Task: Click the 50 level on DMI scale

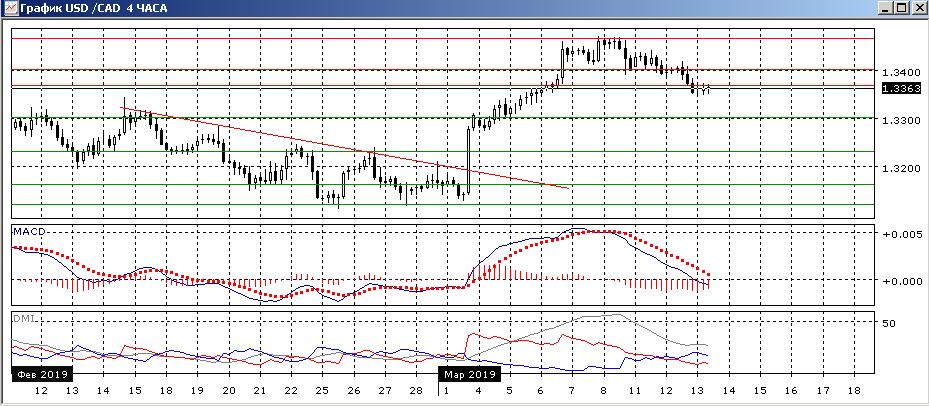Action: [x=887, y=323]
